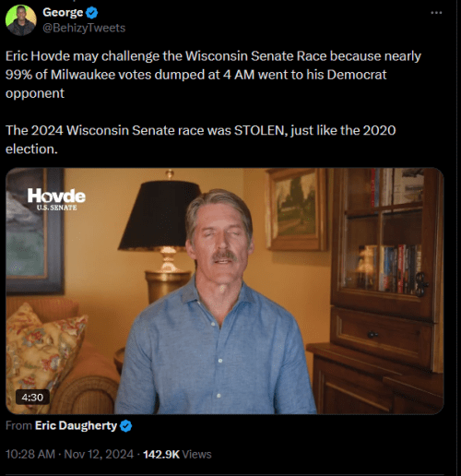Image resolution: width=461 pixels, height=476 pixels.
Task: Open Eric Daugherty's profile link
Action: click(x=76, y=425)
